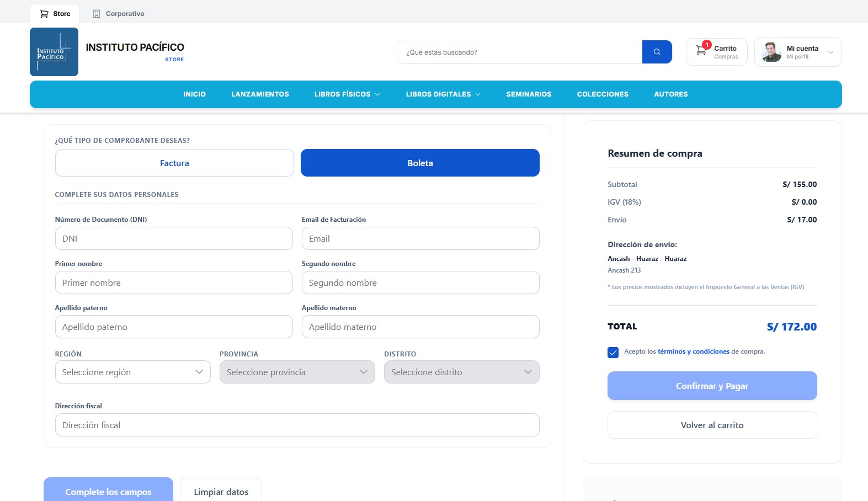Viewport: 868px width, 501px height.
Task: Open términos y condiciones link
Action: click(x=694, y=351)
